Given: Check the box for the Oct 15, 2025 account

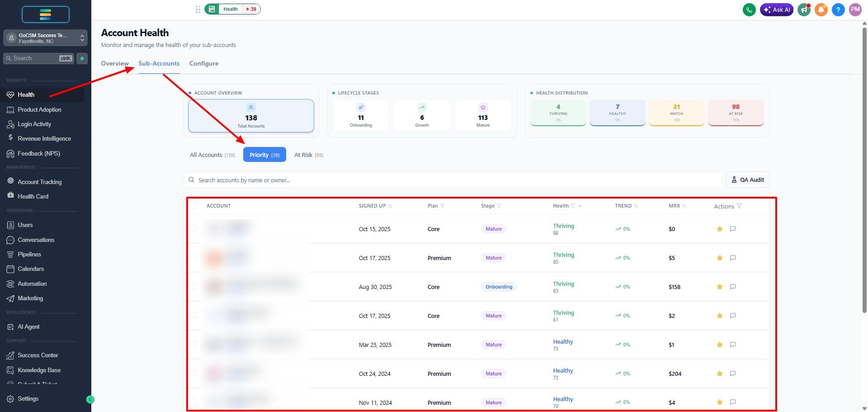Looking at the screenshot, I should (x=193, y=228).
